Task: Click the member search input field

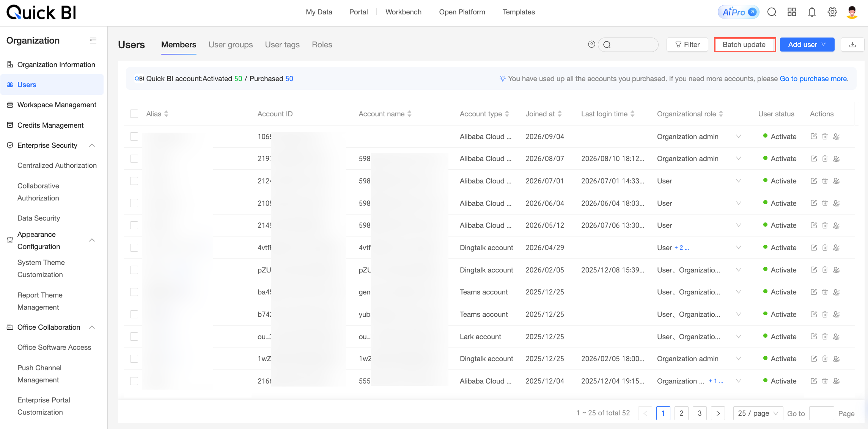Action: point(628,44)
